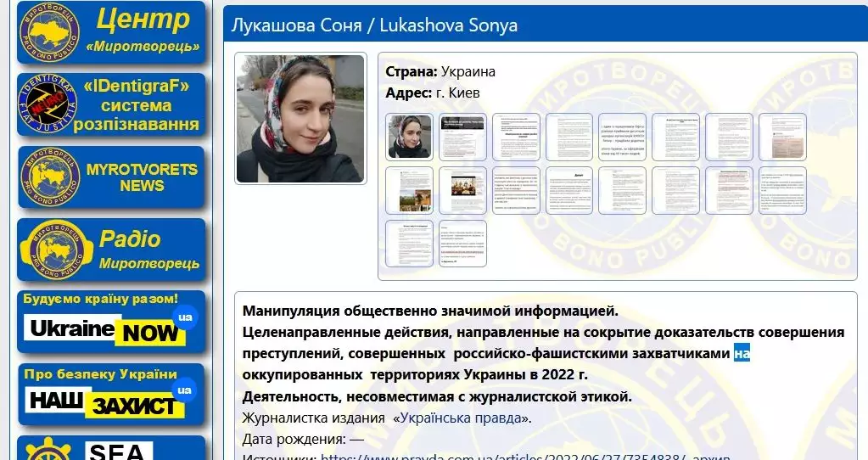Click line «Деятельность, несовместимая с журналистской этикой.»
The height and width of the screenshot is (460, 868).
pyautogui.click(x=437, y=396)
